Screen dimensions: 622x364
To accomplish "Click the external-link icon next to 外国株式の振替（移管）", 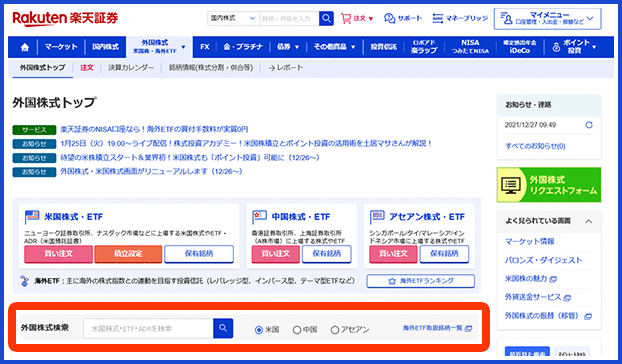I will pyautogui.click(x=588, y=316).
